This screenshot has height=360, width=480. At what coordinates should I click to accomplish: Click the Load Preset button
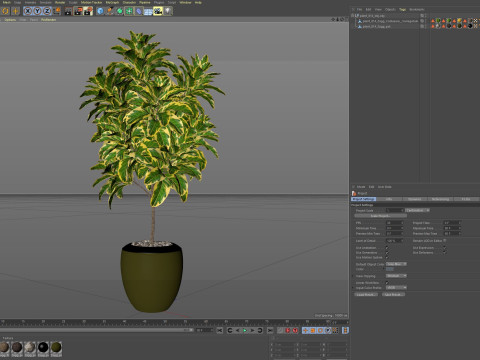(x=366, y=294)
